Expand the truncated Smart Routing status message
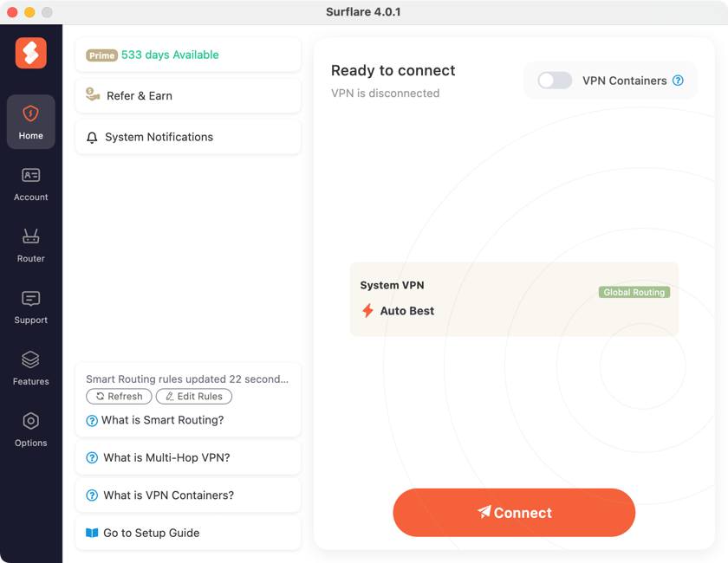This screenshot has width=728, height=563. [x=187, y=379]
